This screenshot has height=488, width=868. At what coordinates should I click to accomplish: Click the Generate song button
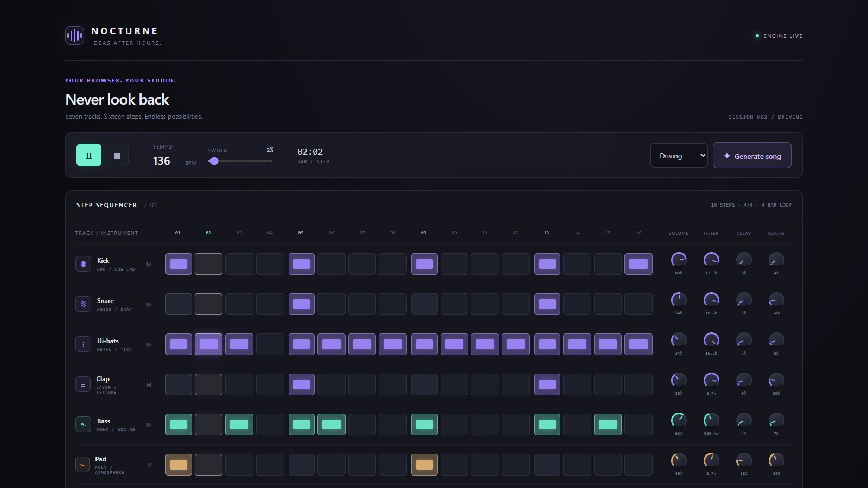pos(752,156)
